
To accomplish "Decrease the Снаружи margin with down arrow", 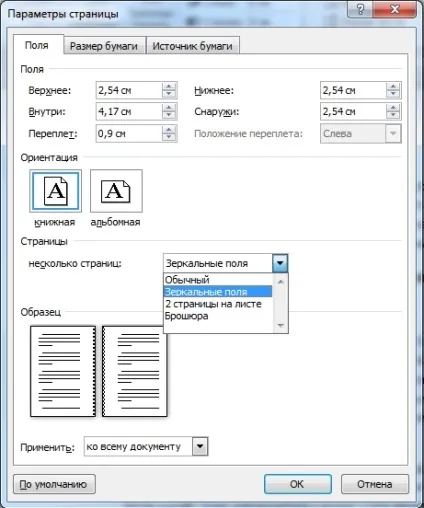I will coord(393,115).
